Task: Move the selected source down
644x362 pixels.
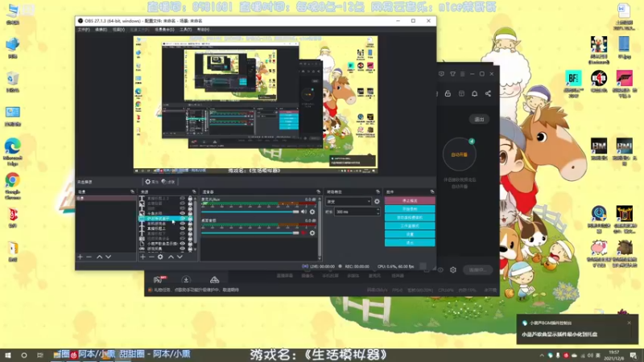Action: (180, 257)
